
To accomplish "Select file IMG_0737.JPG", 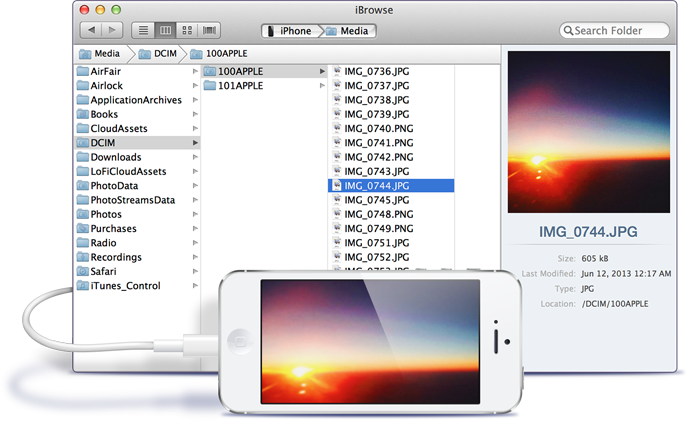I will (391, 85).
